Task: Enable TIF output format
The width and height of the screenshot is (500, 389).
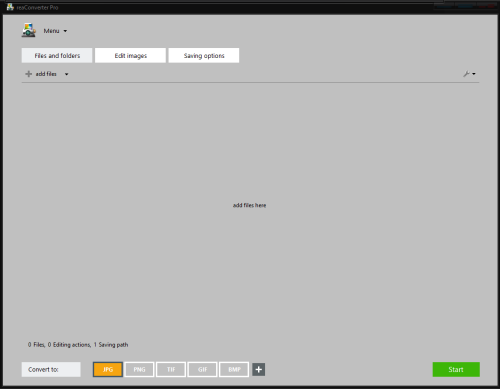Action: 171,369
